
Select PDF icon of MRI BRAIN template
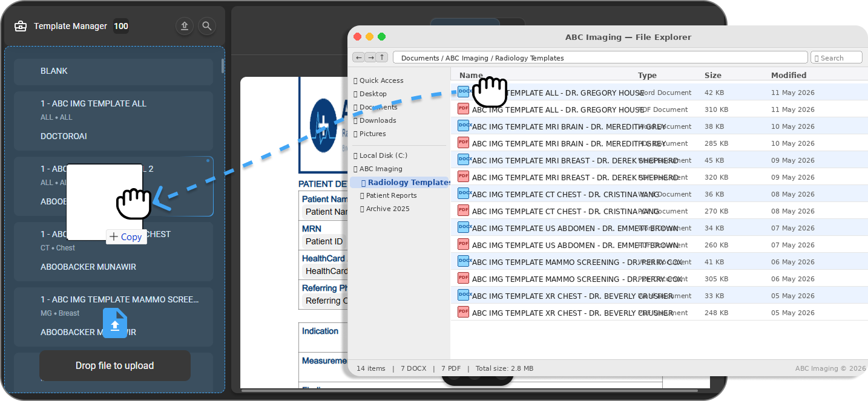[463, 143]
